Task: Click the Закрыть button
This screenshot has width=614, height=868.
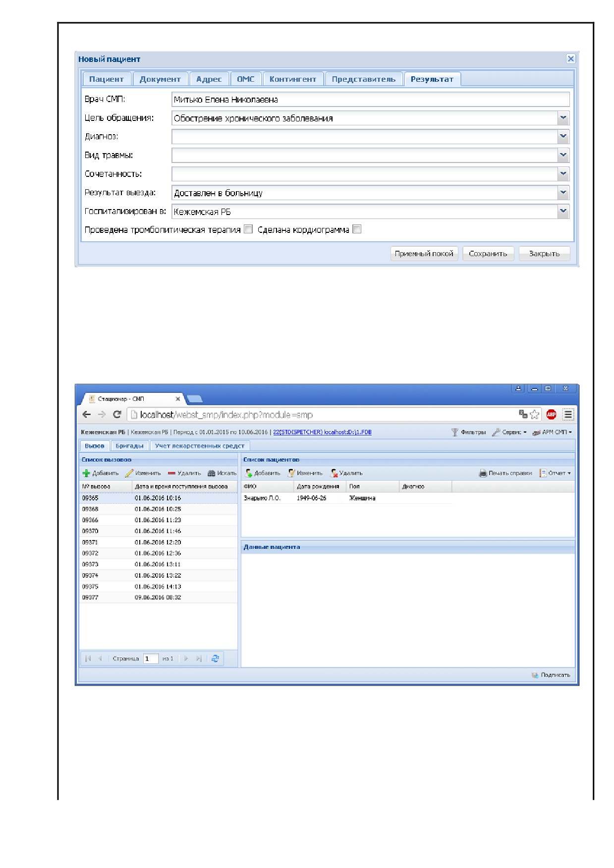Action: tap(544, 254)
